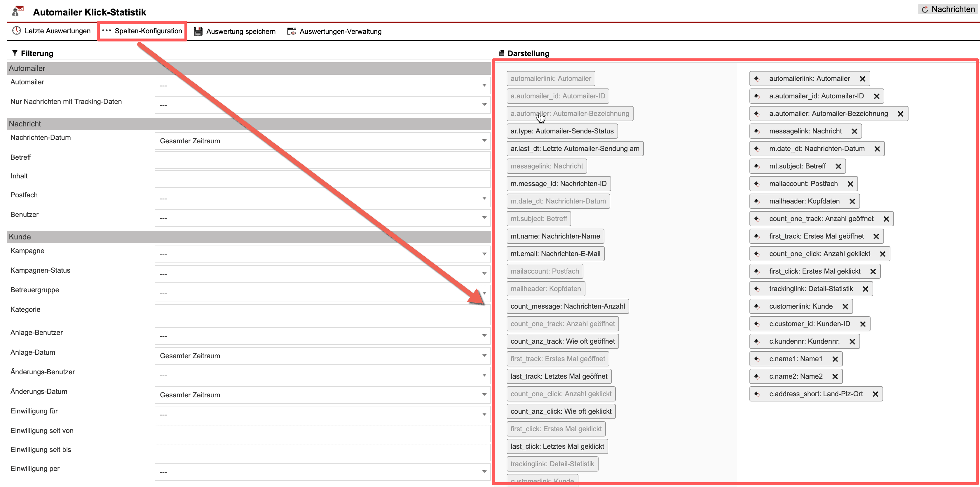This screenshot has width=980, height=487.
Task: Click the refresh icon next to Nachrichten
Action: [925, 10]
